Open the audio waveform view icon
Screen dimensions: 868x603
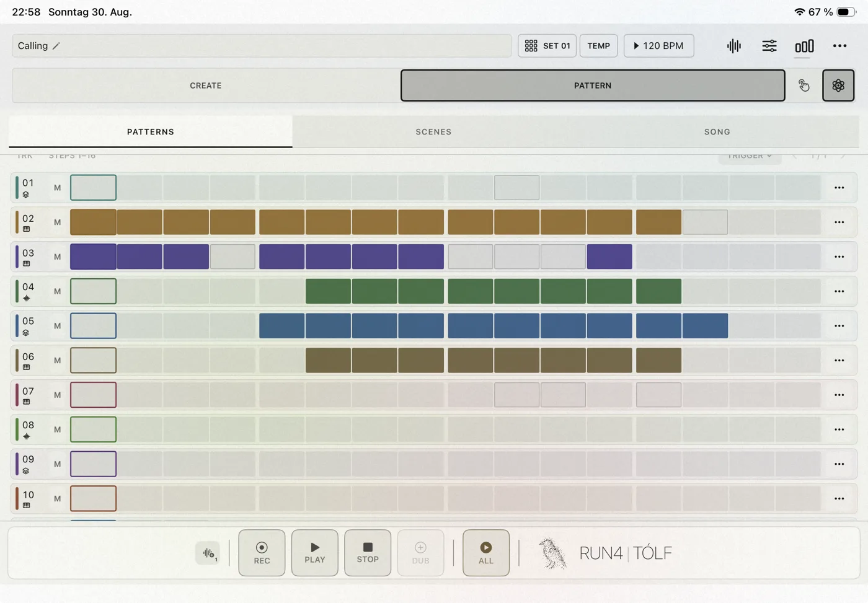point(734,46)
